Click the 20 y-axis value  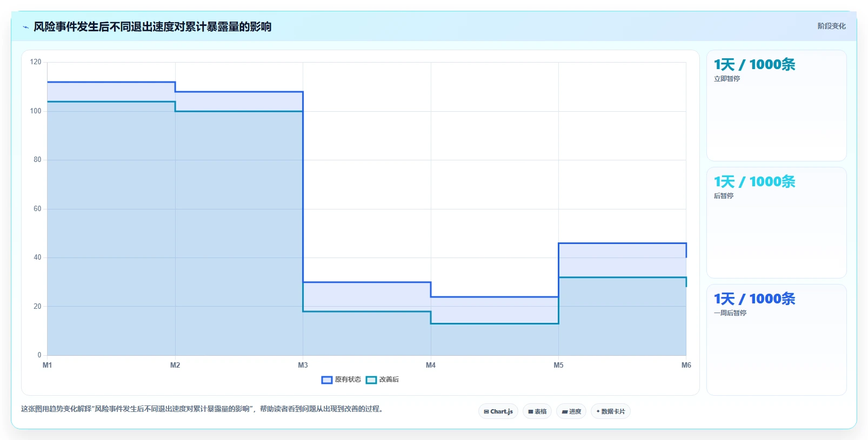tap(37, 307)
